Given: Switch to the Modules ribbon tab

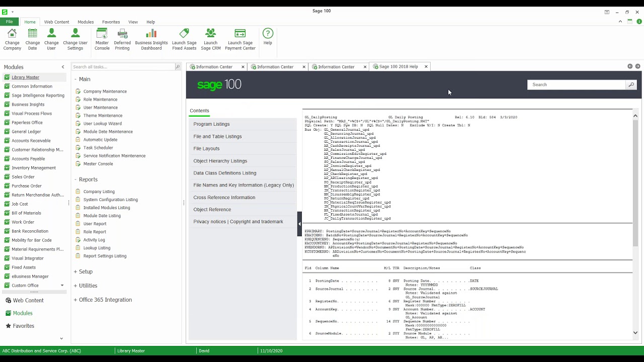Looking at the screenshot, I should pyautogui.click(x=86, y=22).
